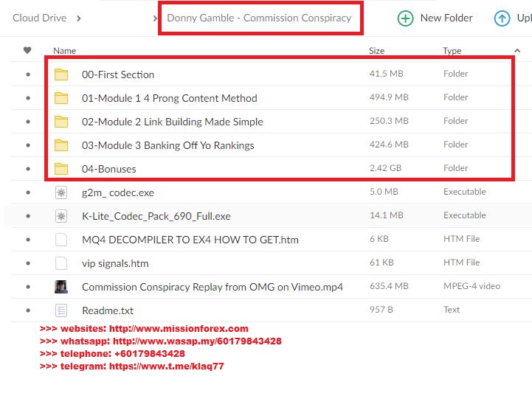Sort by Size column header
The height and width of the screenshot is (410, 532).
click(x=376, y=51)
